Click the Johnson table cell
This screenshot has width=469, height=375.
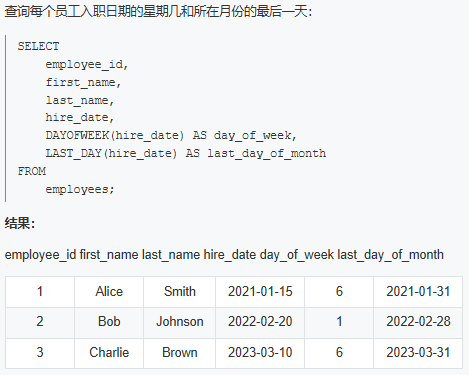point(180,322)
